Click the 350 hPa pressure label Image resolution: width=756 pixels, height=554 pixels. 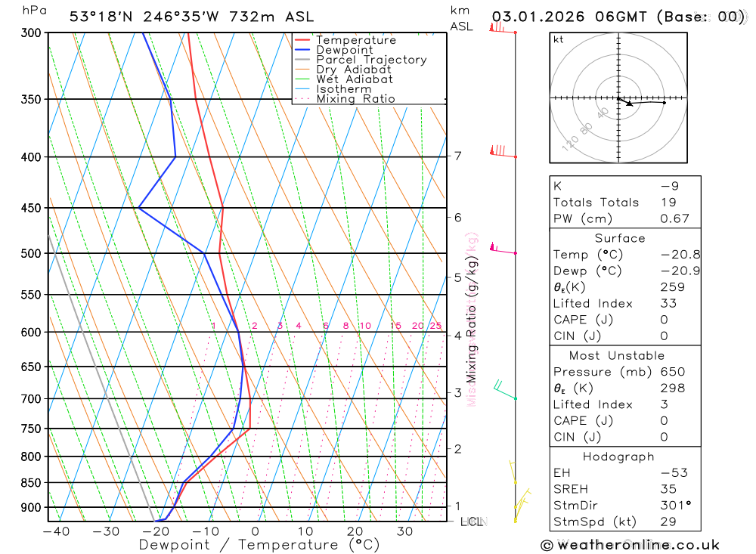pos(33,99)
